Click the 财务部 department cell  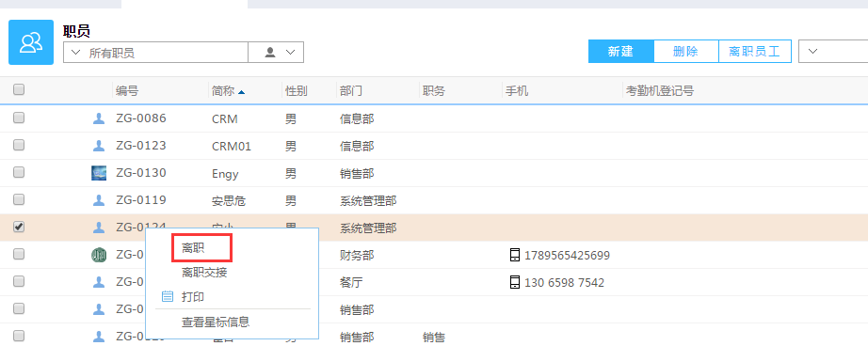(x=357, y=256)
